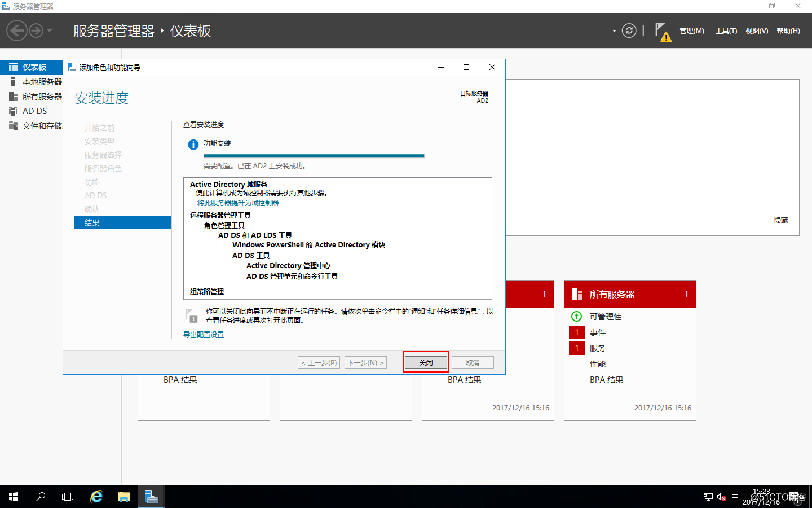Click 将此服务器提升为域控制器 link
The height and width of the screenshot is (508, 812).
click(x=238, y=203)
